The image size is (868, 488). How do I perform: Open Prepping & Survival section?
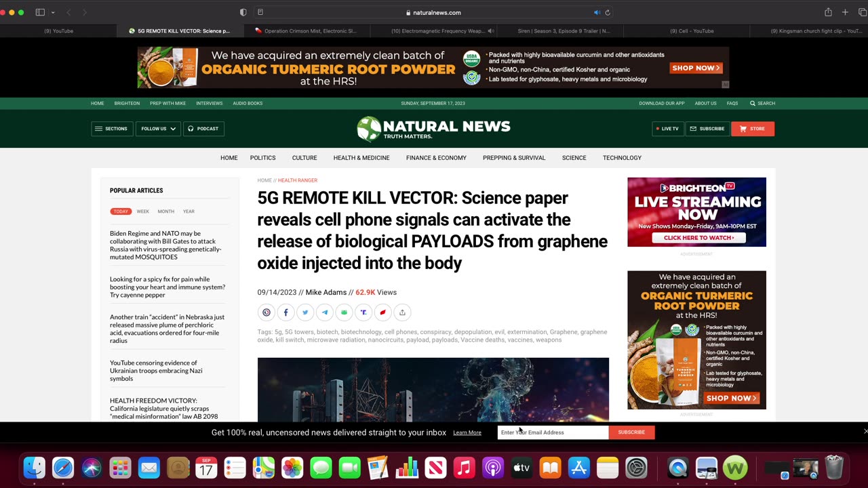click(x=514, y=158)
